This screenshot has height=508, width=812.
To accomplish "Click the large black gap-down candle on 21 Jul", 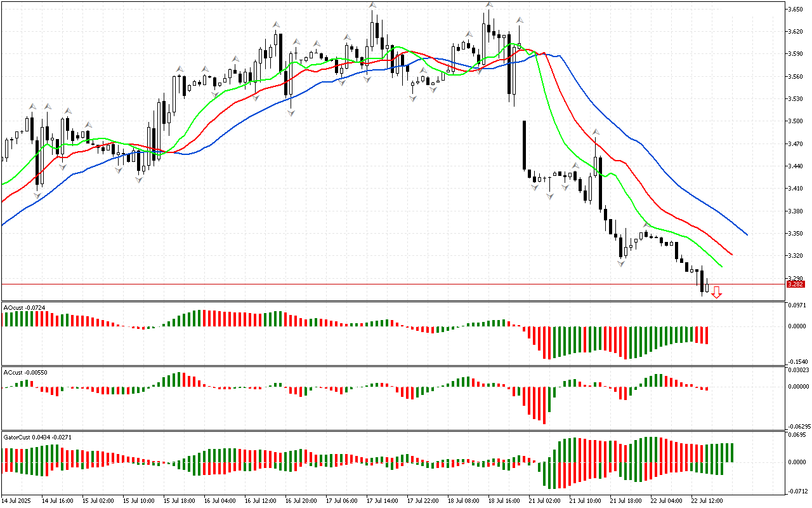I will [x=525, y=145].
